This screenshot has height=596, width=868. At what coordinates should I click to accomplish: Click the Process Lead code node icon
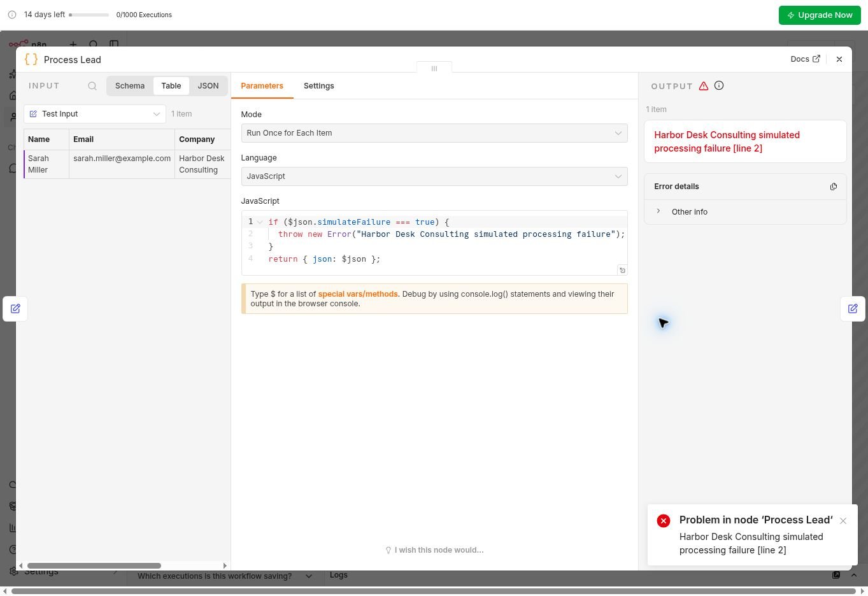pos(31,59)
